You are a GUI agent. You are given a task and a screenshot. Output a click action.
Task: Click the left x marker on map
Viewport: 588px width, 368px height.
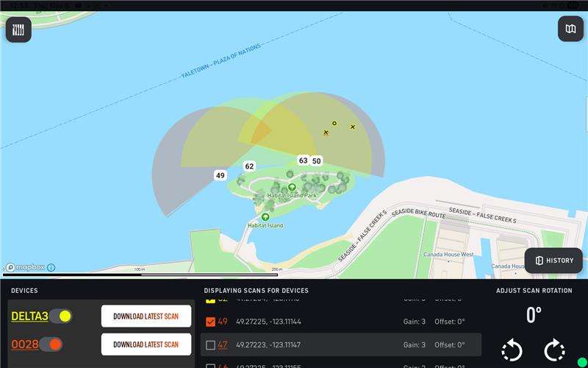point(326,132)
